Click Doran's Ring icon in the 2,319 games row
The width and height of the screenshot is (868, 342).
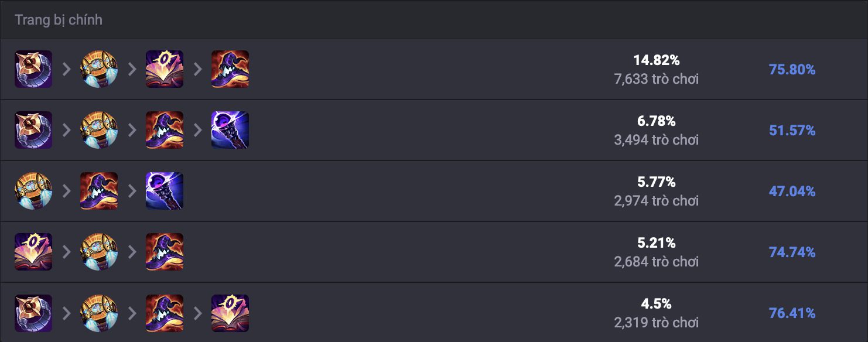tap(33, 313)
